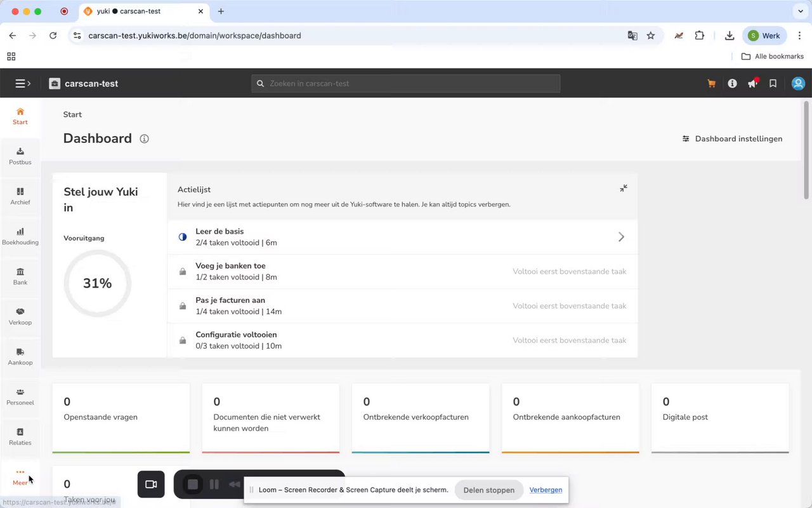
Task: Open Chrome three-dot menu
Action: [x=799, y=36]
